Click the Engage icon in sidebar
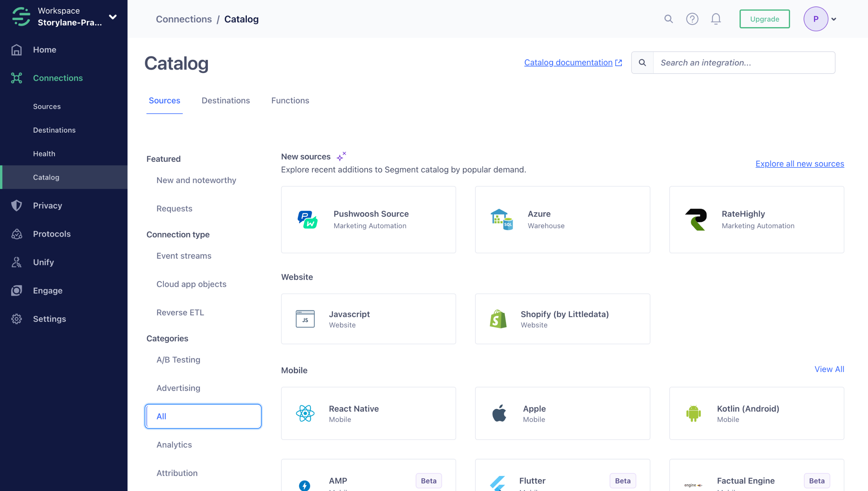The width and height of the screenshot is (868, 491). [17, 291]
